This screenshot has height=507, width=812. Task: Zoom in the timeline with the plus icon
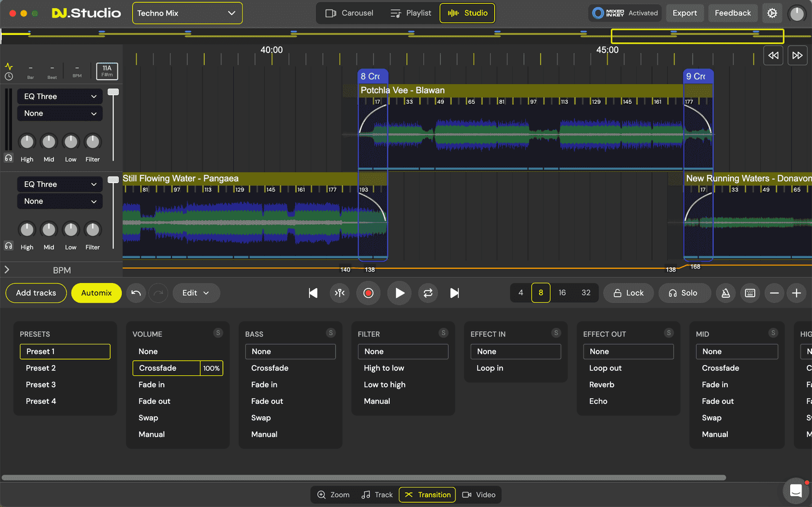click(x=796, y=293)
